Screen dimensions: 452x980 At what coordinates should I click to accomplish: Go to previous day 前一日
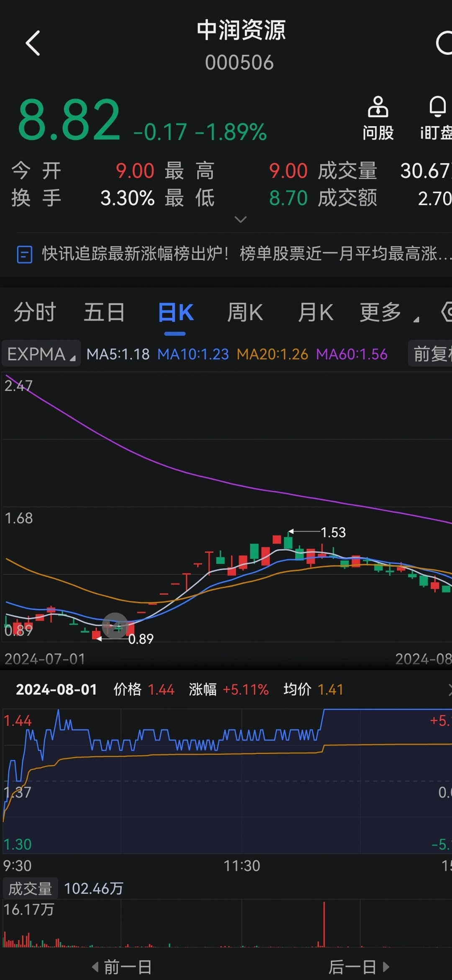[x=122, y=967]
